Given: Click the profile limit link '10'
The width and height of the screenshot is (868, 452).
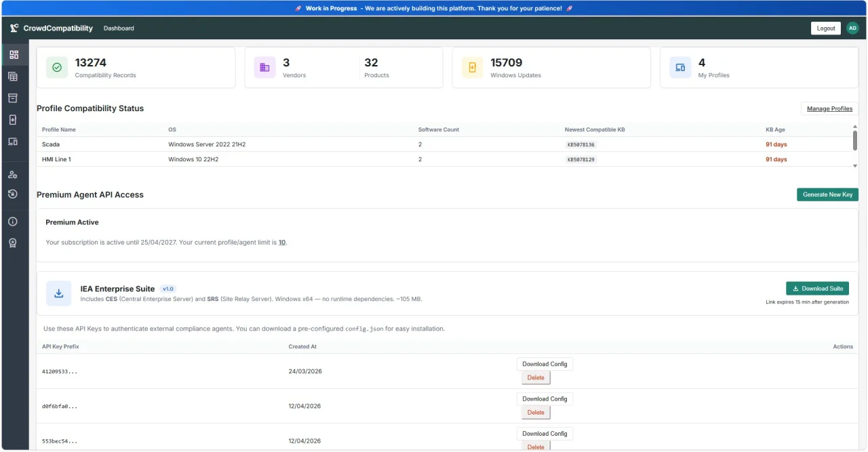Looking at the screenshot, I should coord(282,242).
